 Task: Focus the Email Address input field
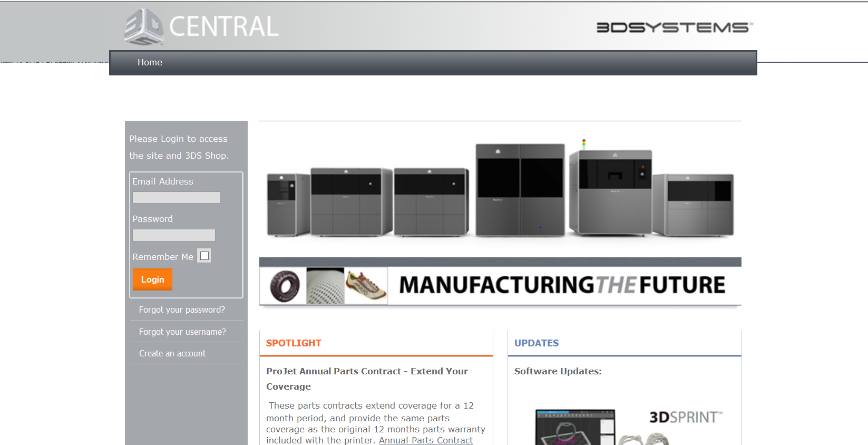[176, 197]
